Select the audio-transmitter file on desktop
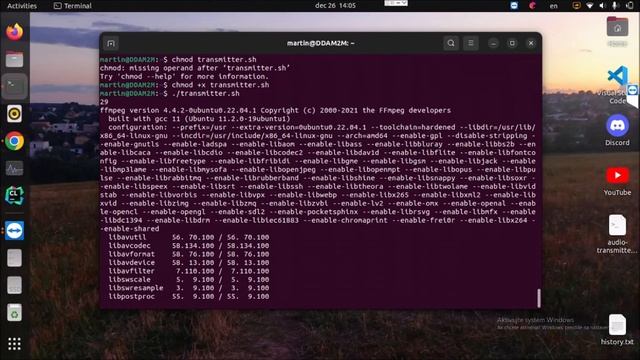This screenshot has width=640, height=360. [617, 233]
